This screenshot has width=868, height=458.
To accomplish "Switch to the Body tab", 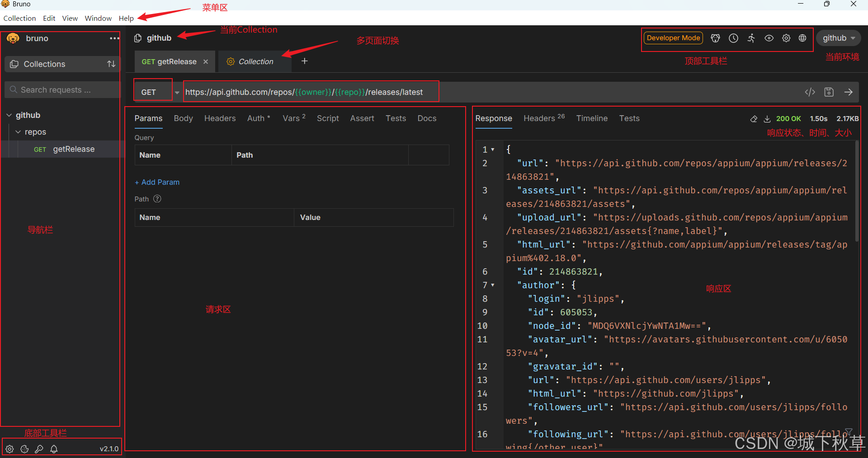I will pyautogui.click(x=183, y=118).
